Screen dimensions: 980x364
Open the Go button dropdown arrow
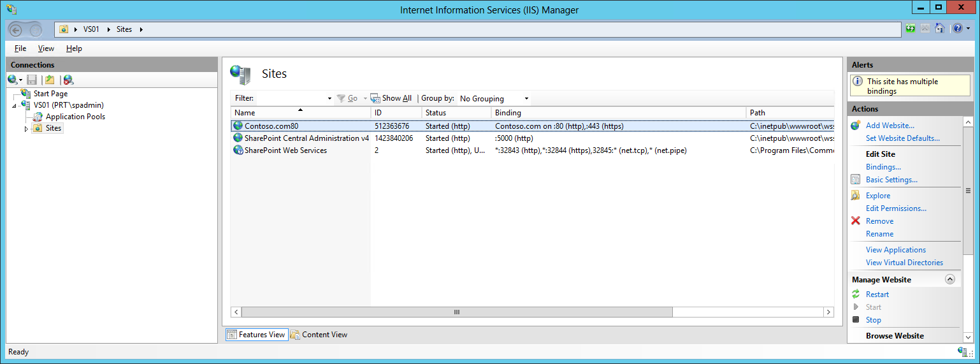click(x=365, y=99)
